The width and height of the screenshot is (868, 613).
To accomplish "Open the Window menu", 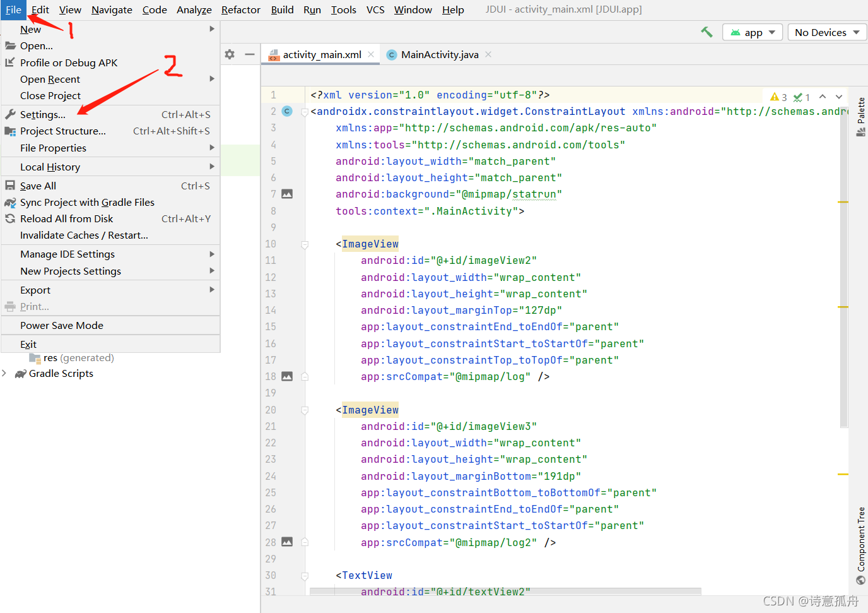I will (x=413, y=9).
